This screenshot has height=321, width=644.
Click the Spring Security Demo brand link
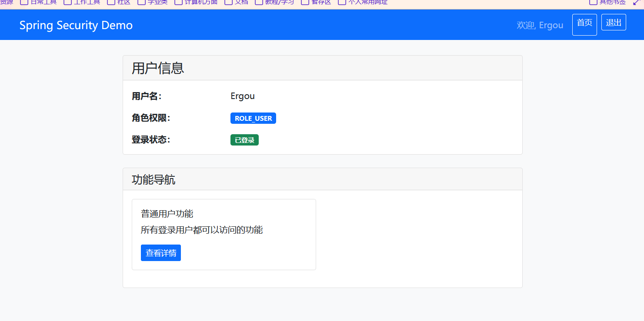click(76, 25)
